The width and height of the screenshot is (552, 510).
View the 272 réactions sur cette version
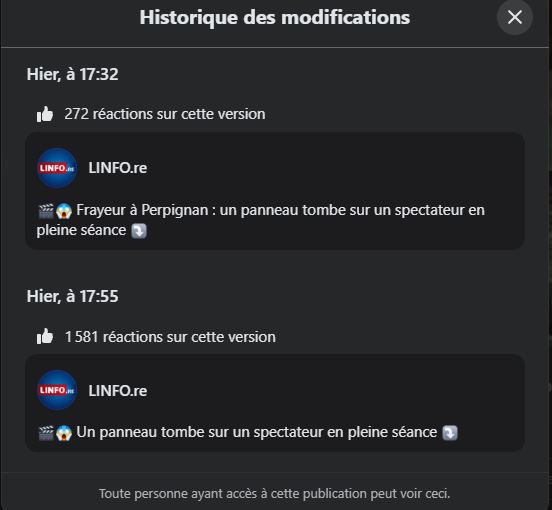tap(165, 114)
